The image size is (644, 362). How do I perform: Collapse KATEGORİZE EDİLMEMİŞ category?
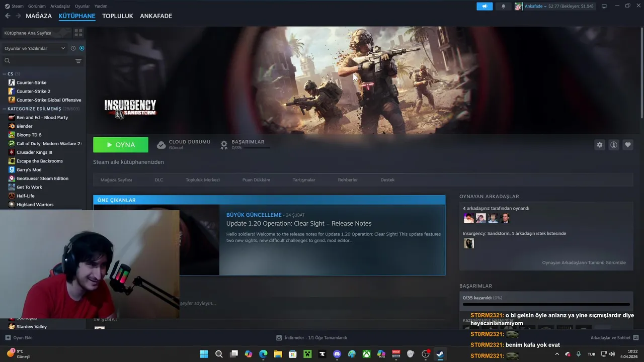click(x=5, y=109)
